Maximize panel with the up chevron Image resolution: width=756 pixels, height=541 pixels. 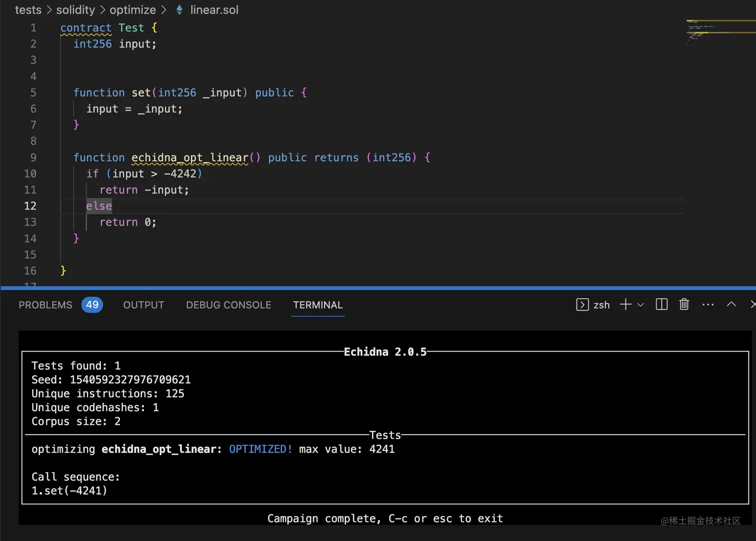731,304
